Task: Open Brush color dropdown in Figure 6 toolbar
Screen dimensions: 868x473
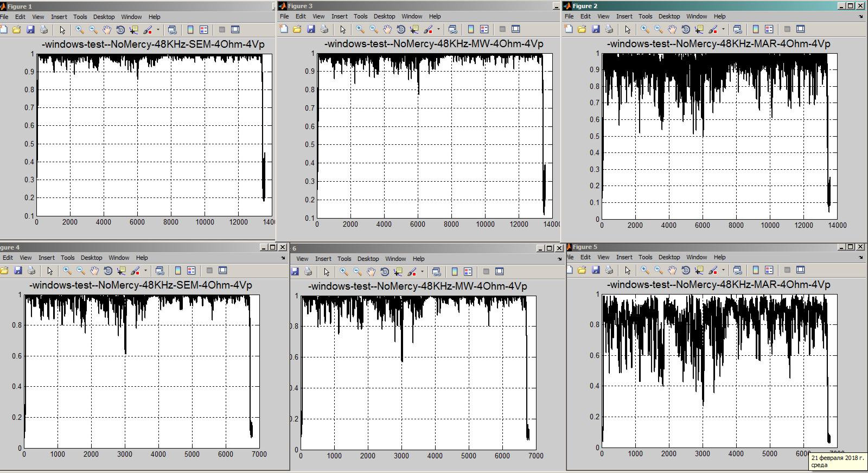Action: point(422,271)
